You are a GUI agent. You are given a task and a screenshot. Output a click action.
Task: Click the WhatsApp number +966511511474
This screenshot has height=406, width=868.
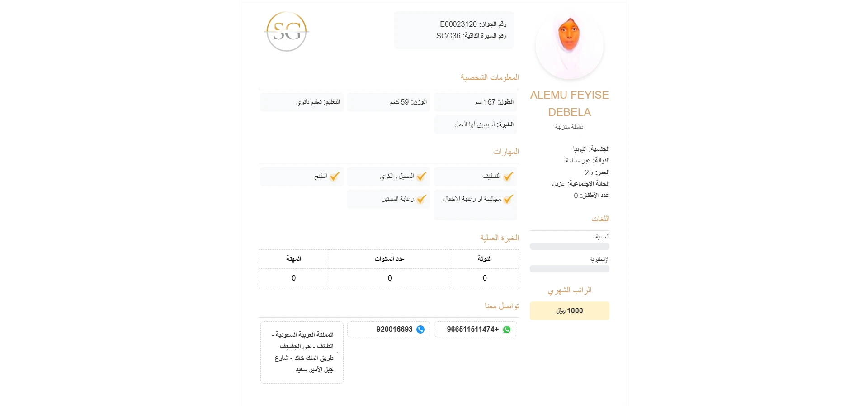pyautogui.click(x=472, y=330)
